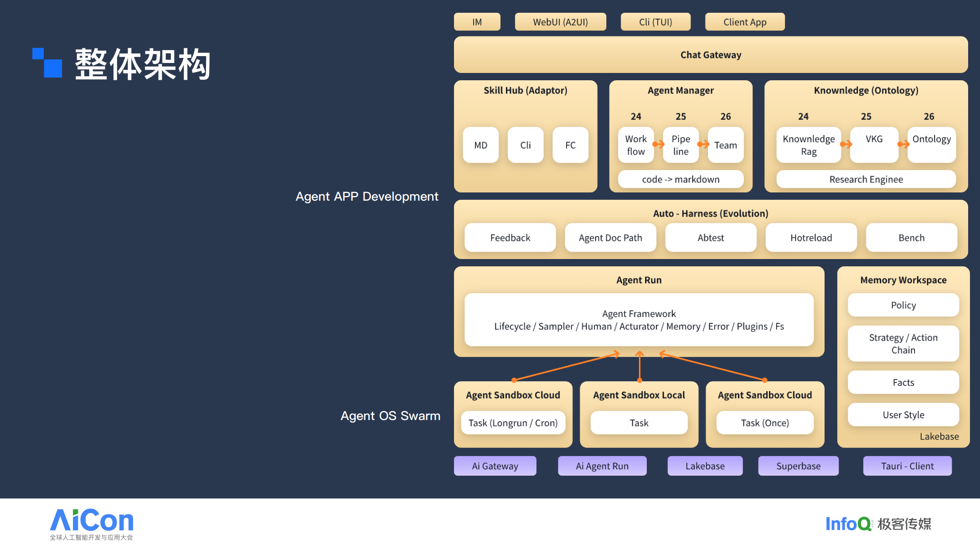Viewport: 980px width, 550px height.
Task: Select the Policy box in Memory Workspace
Action: point(903,305)
